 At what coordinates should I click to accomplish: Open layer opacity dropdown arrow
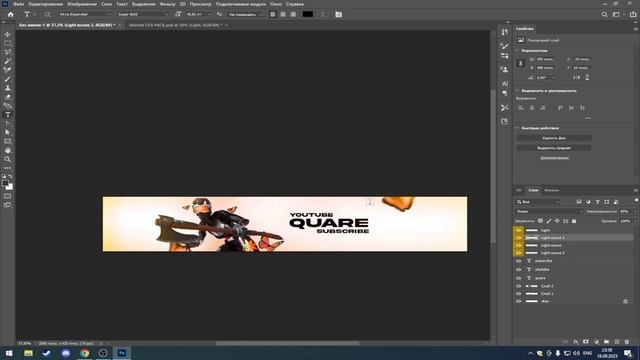tap(634, 211)
